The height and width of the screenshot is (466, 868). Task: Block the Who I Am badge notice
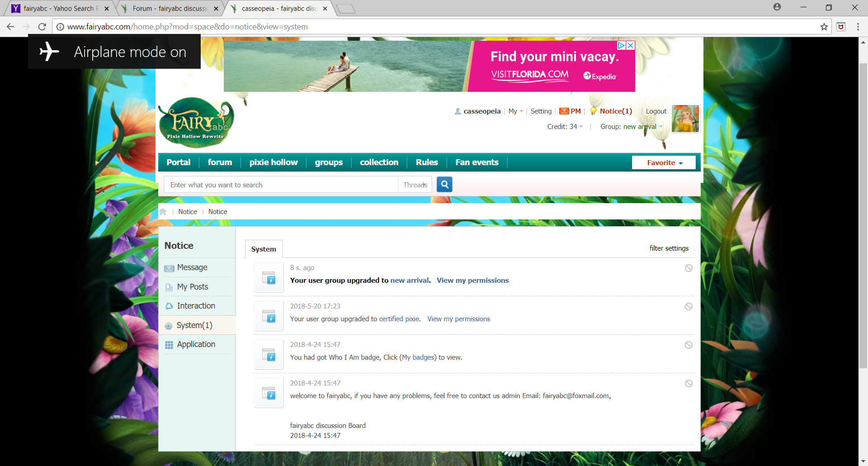point(689,345)
